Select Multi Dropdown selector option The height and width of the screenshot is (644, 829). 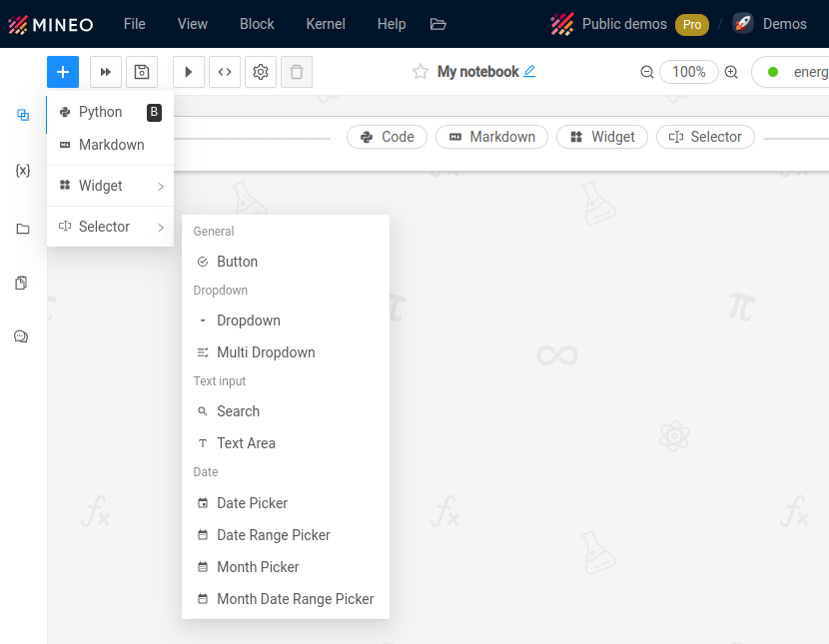click(x=266, y=352)
